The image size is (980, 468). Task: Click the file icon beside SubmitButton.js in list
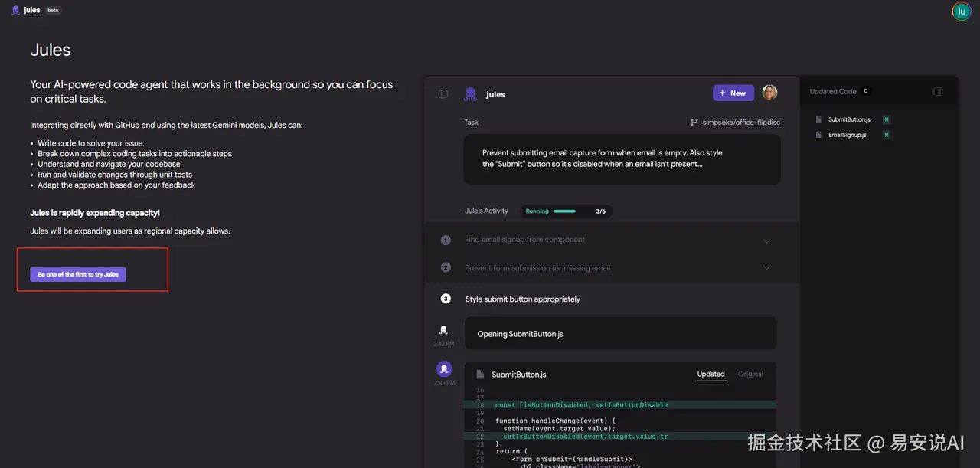pos(818,120)
